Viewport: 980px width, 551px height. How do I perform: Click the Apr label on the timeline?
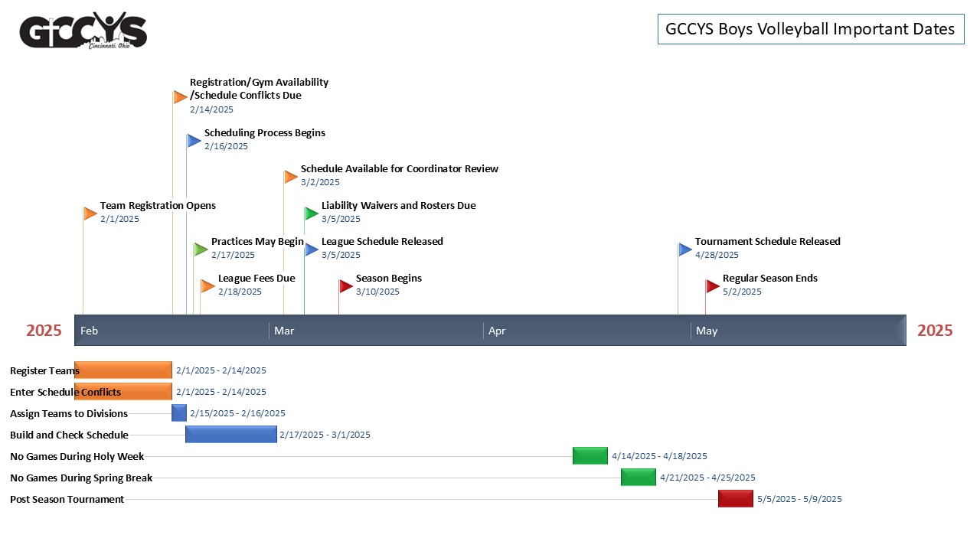497,331
